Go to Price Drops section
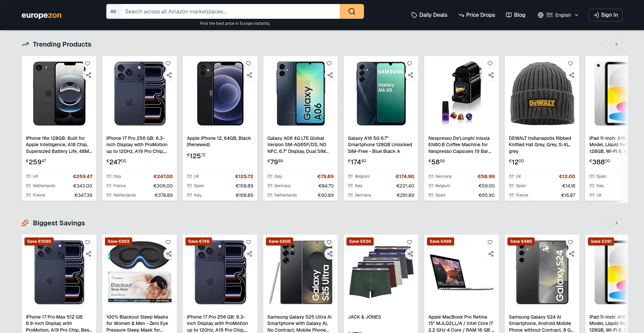 [477, 15]
